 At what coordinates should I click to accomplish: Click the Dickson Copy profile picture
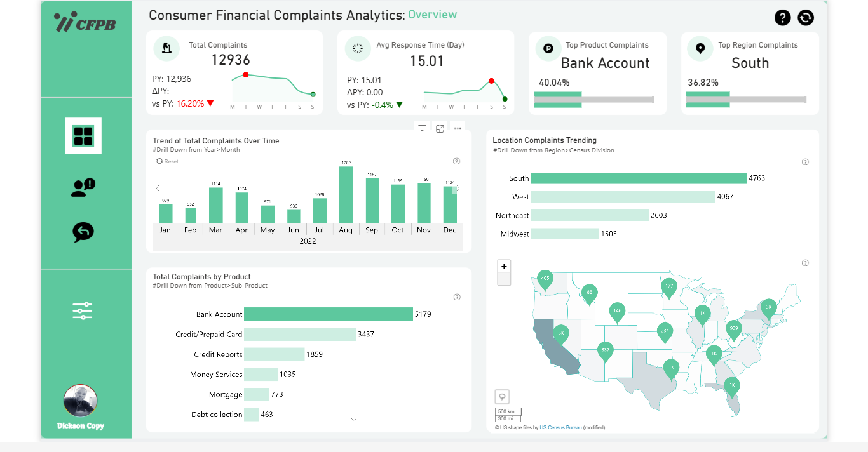[x=80, y=401]
